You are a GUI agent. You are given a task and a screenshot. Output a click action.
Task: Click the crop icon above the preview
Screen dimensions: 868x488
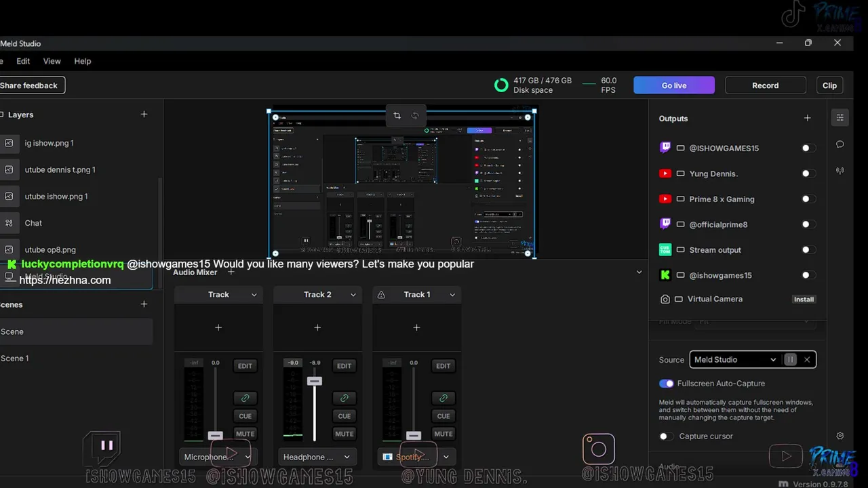coord(397,116)
